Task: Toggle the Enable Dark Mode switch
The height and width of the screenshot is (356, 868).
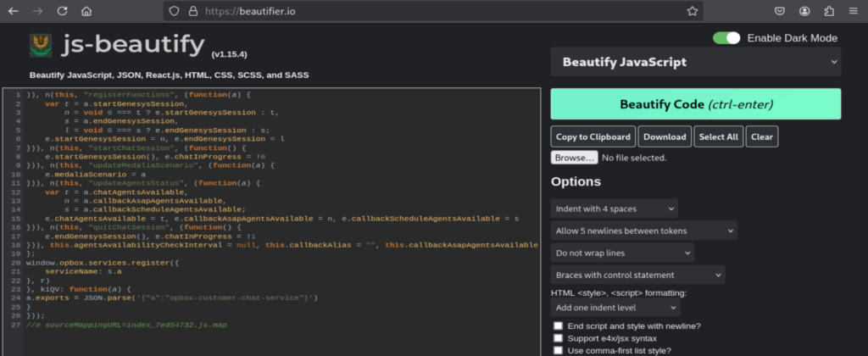Action: [726, 37]
